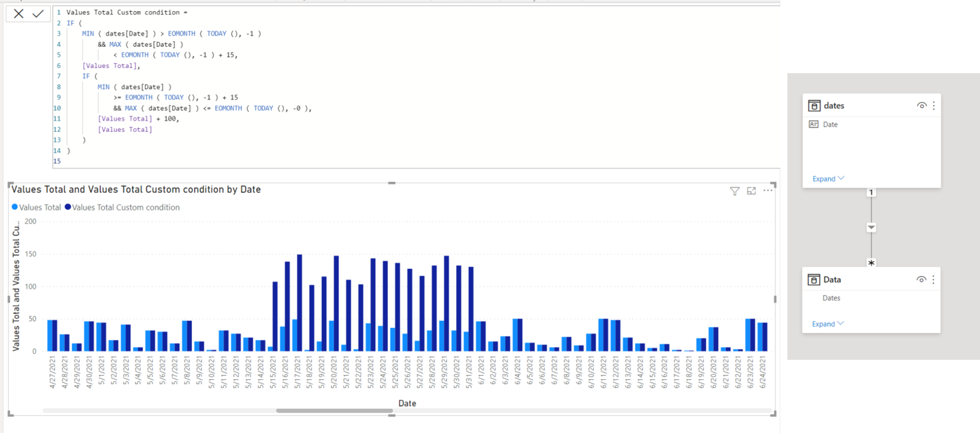Click inside the DAX formula editor
Image resolution: width=980 pixels, height=433 pixels.
pyautogui.click(x=415, y=86)
